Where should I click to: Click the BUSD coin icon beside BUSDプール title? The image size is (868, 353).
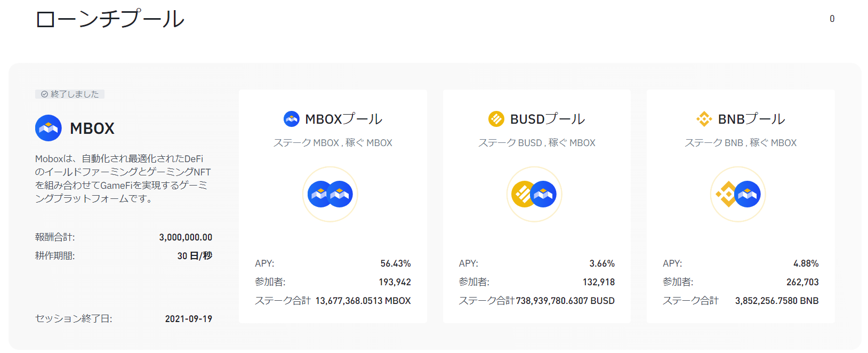pyautogui.click(x=496, y=119)
